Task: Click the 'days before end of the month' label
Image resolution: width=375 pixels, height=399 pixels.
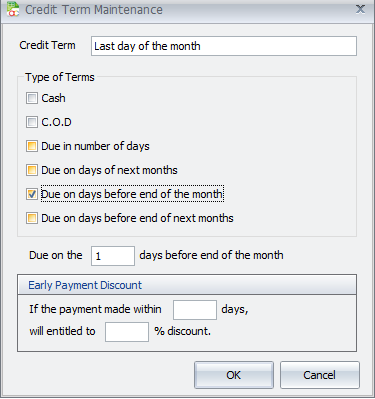Action: [x=211, y=255]
